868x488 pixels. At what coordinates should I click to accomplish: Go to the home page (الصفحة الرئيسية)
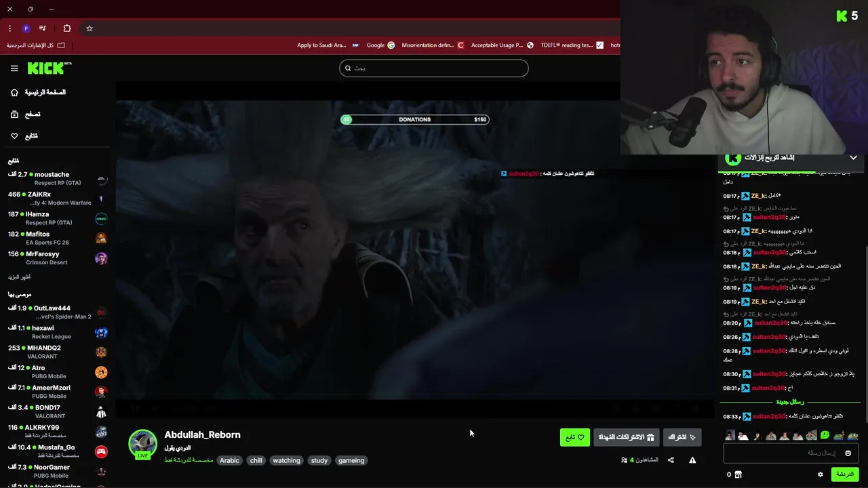[38, 92]
